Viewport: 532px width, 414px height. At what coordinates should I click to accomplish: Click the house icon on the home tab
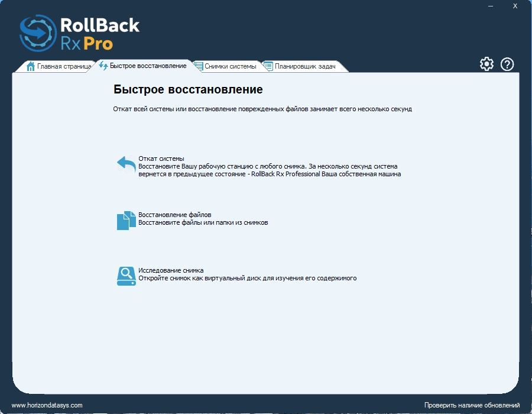(x=31, y=66)
